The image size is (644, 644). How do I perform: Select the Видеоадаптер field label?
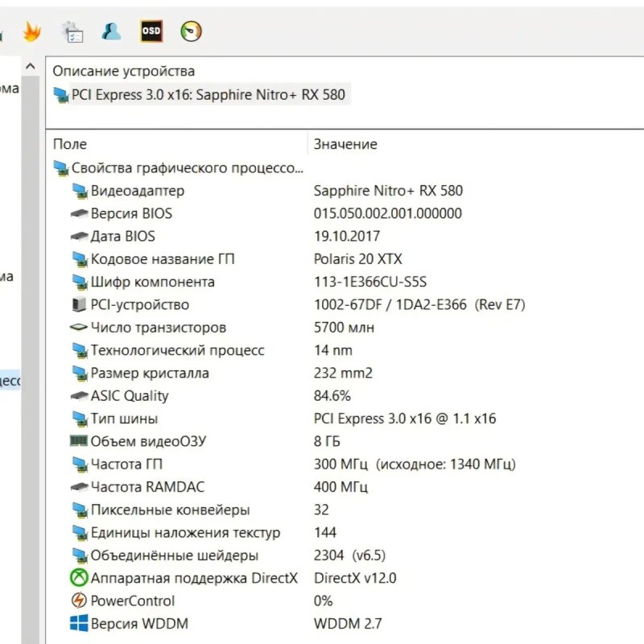point(138,191)
